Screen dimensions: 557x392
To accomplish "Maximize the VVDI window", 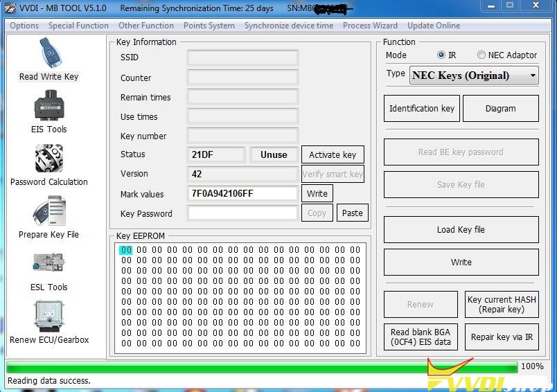I will (510, 6).
